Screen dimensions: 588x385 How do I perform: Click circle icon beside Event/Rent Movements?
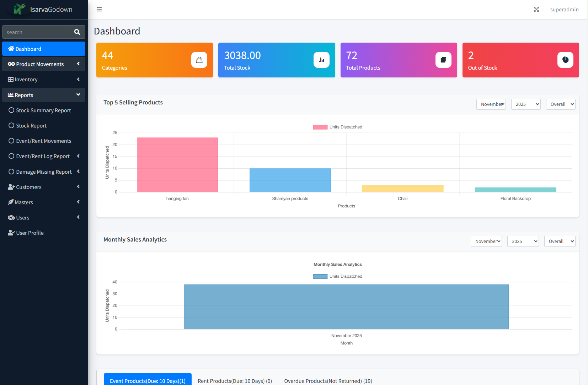pos(11,141)
